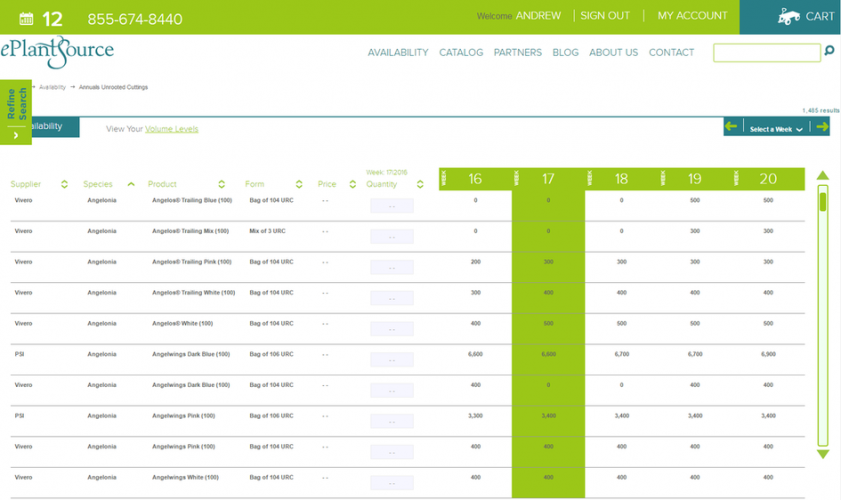The image size is (841, 500).
Task: Open the Select a Week dropdown
Action: [x=776, y=129]
